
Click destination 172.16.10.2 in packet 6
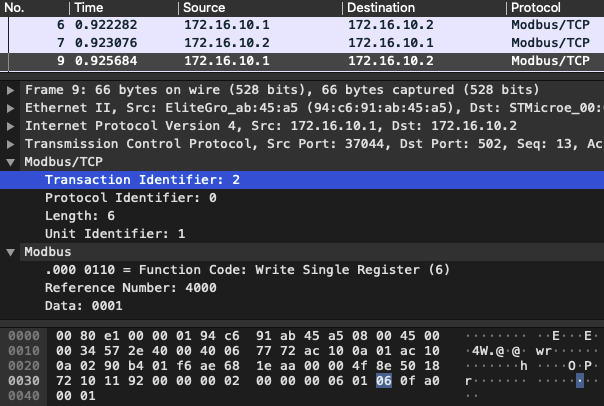pos(391,25)
